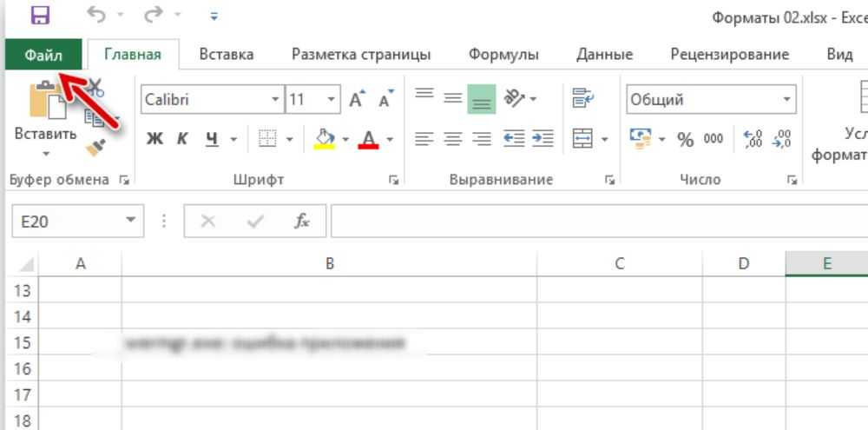868x430 pixels.
Task: Merge and center cells button
Action: (583, 138)
